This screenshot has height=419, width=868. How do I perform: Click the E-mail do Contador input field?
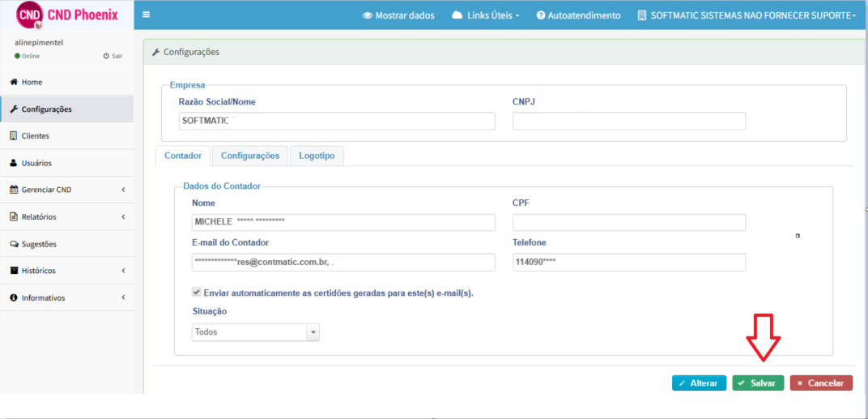click(343, 263)
